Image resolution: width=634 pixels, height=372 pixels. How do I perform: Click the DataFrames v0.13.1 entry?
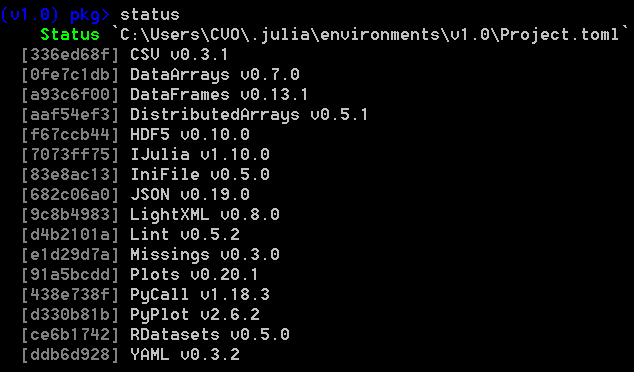(165, 95)
